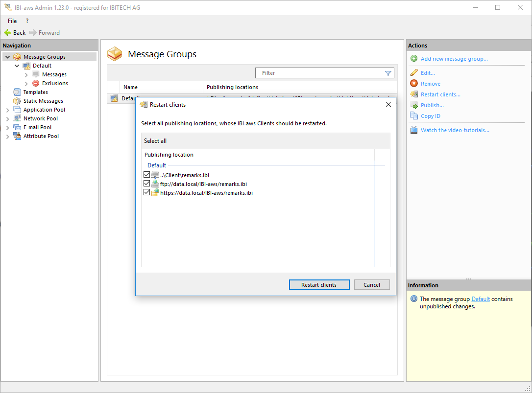The width and height of the screenshot is (532, 393).
Task: Uncheck the ..\Client\remarks.ibi location checkbox
Action: click(x=146, y=175)
